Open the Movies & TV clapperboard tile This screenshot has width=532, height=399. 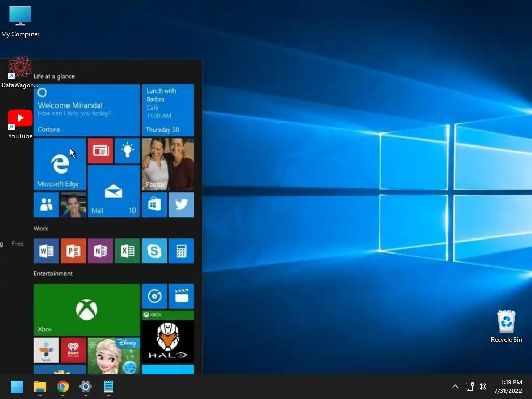181,296
